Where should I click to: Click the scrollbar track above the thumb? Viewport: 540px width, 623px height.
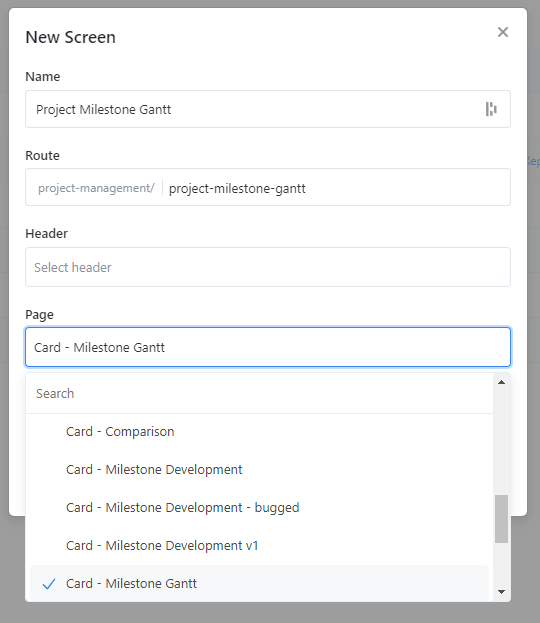(x=501, y=441)
